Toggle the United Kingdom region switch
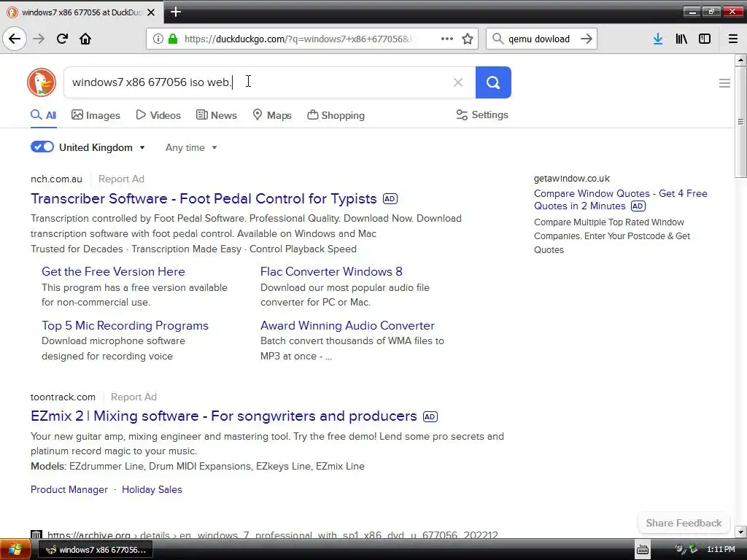The width and height of the screenshot is (747, 560). coord(42,147)
